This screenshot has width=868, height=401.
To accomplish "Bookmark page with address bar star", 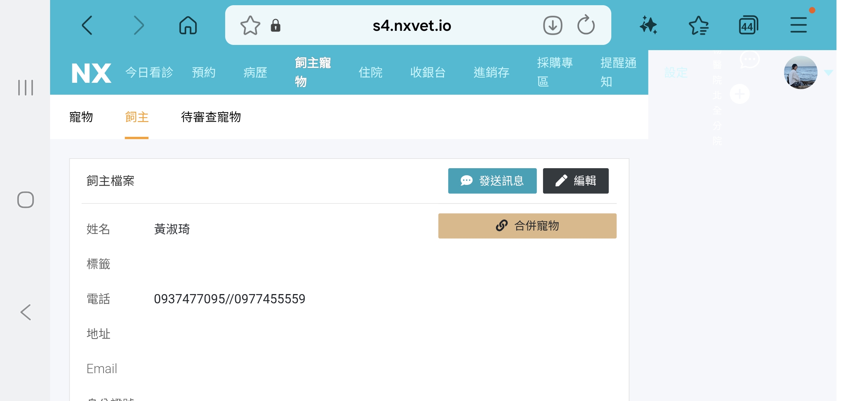I will point(250,25).
